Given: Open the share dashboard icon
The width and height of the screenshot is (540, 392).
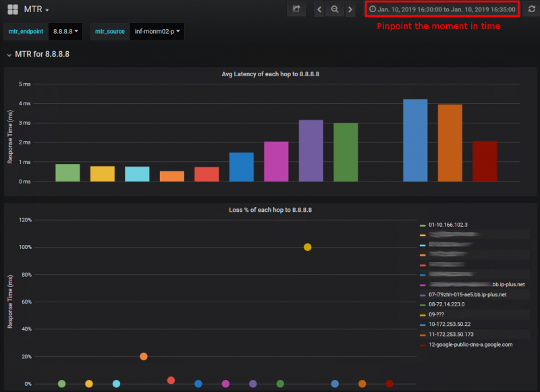Looking at the screenshot, I should pyautogui.click(x=296, y=9).
